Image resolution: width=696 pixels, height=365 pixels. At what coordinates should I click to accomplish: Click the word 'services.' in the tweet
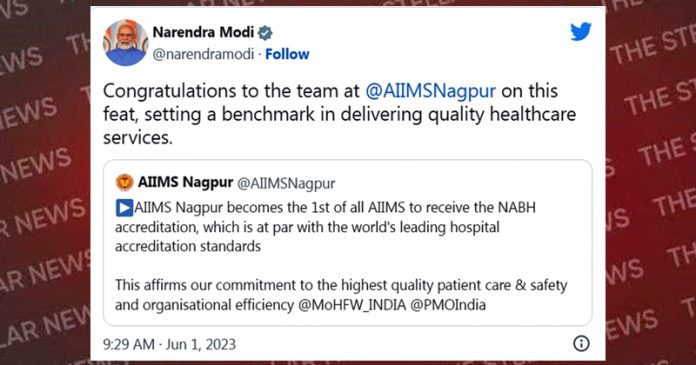(138, 138)
